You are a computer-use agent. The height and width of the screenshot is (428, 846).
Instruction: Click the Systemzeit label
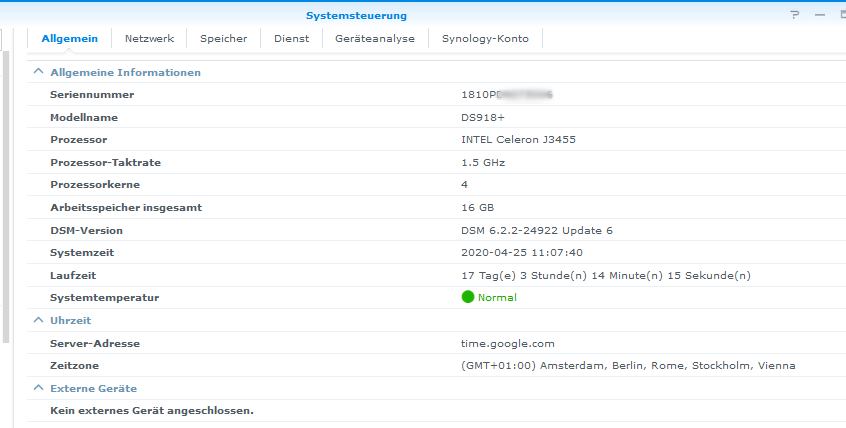tap(82, 253)
